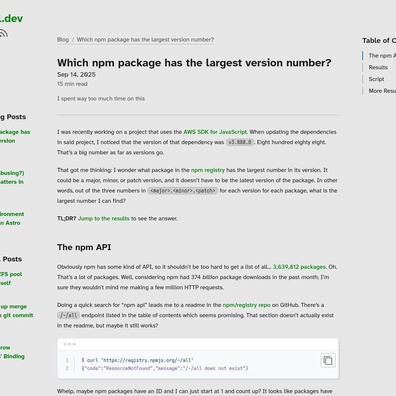Click the 'Table of C' heading

[x=379, y=41]
